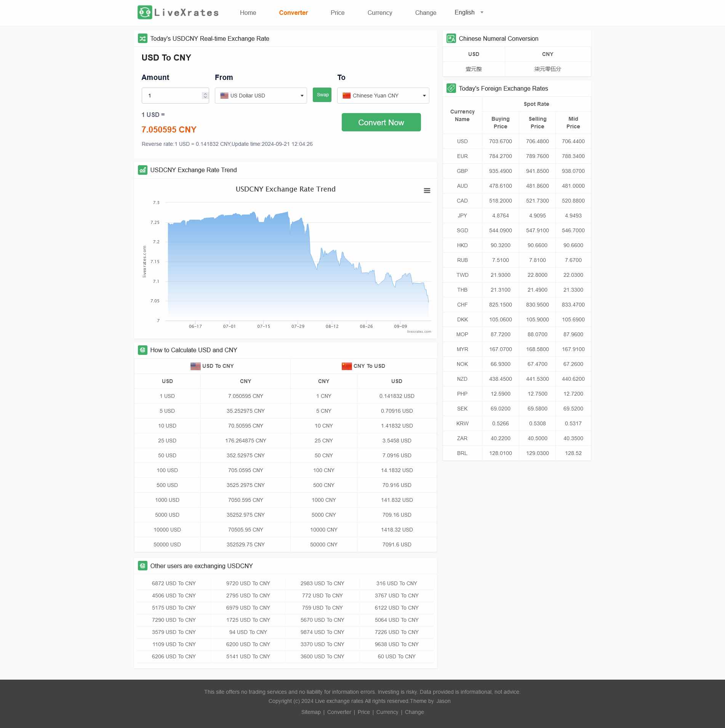
Task: Open the 94 USD To CNY link
Action: [x=248, y=632]
